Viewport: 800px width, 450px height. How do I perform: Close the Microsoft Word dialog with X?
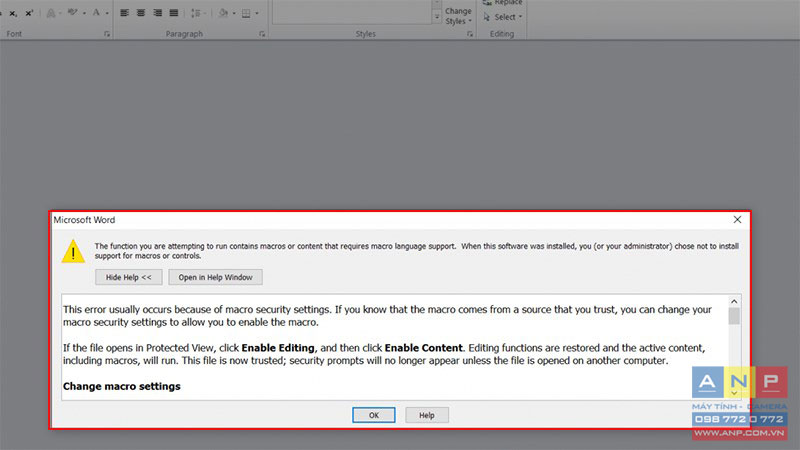737,219
